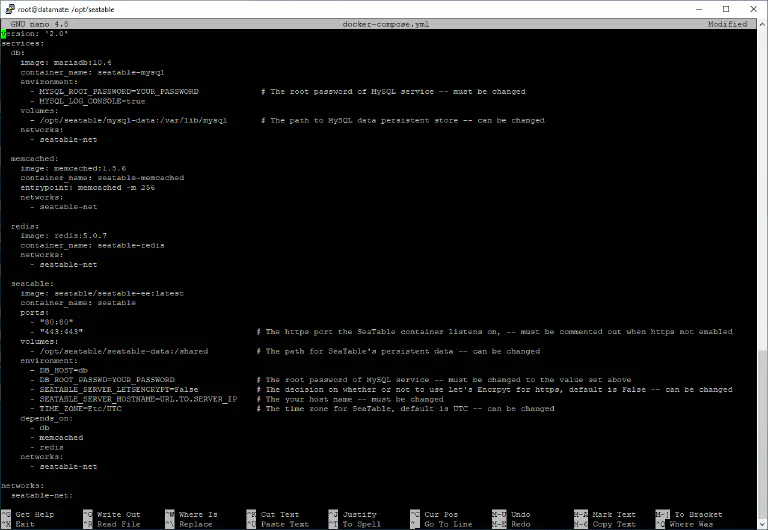
Task: Click the scrollbar up arrow
Action: point(763,24)
